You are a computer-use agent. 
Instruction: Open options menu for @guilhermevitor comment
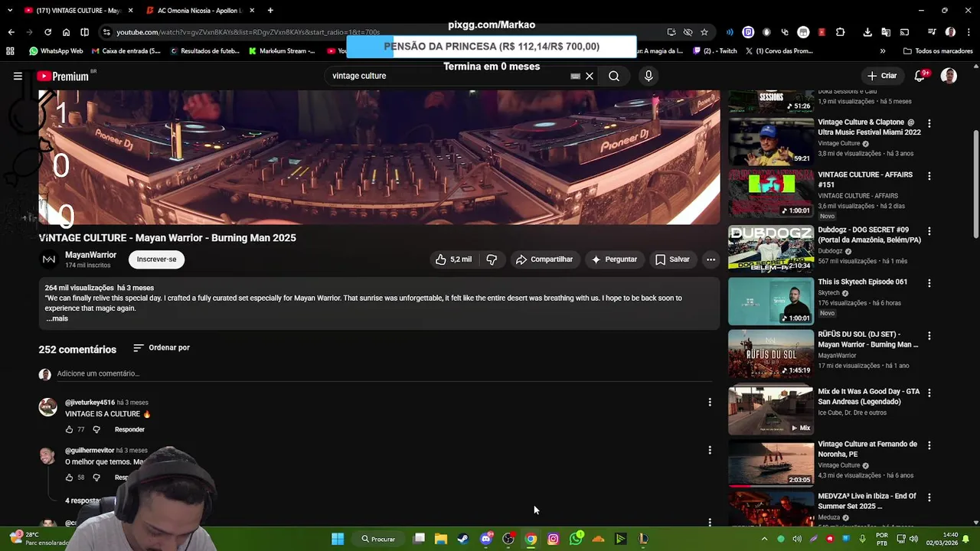(710, 450)
